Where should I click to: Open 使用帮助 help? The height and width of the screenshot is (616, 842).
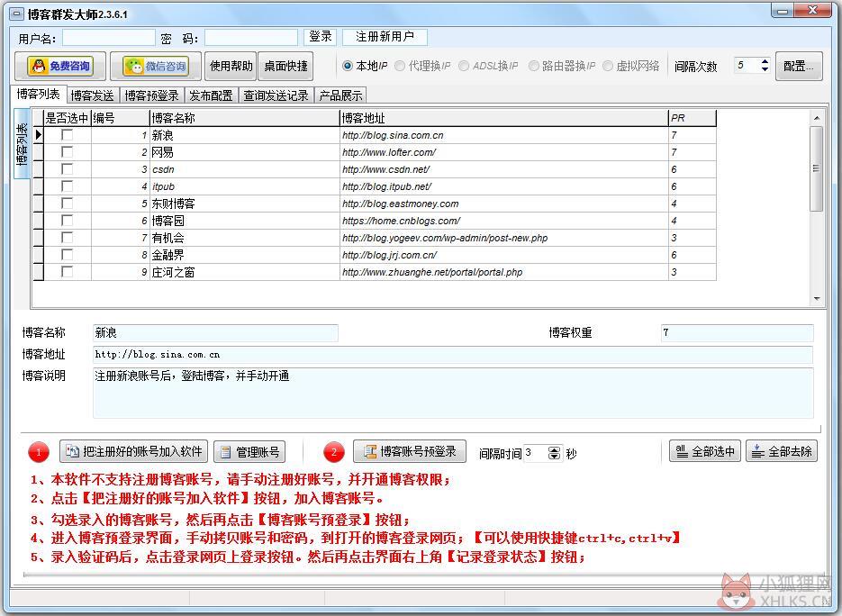click(231, 66)
